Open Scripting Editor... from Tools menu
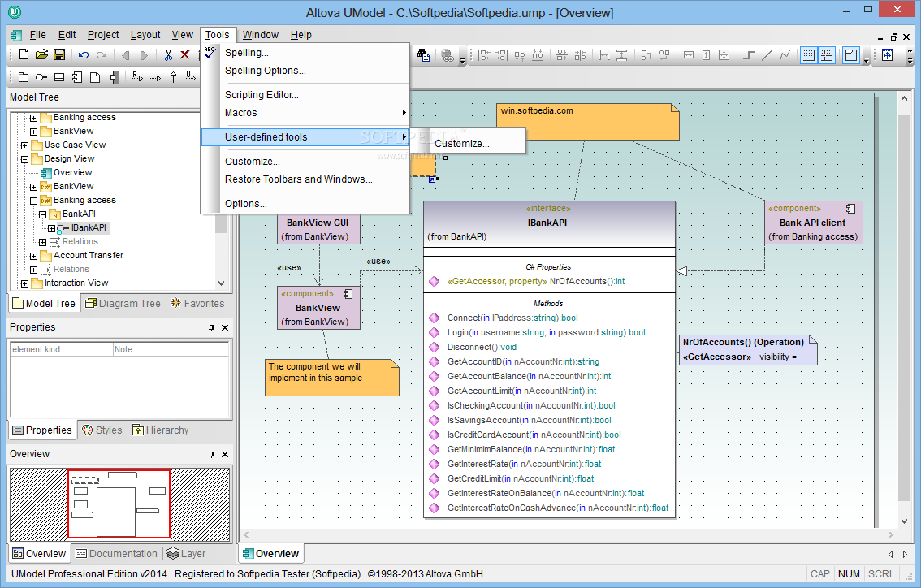Image resolution: width=921 pixels, height=588 pixels. tap(305, 95)
